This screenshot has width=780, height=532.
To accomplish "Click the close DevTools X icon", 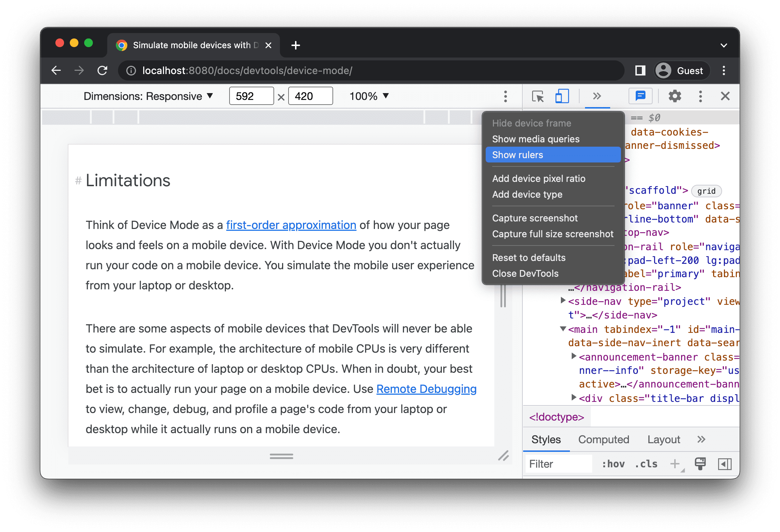I will [725, 96].
